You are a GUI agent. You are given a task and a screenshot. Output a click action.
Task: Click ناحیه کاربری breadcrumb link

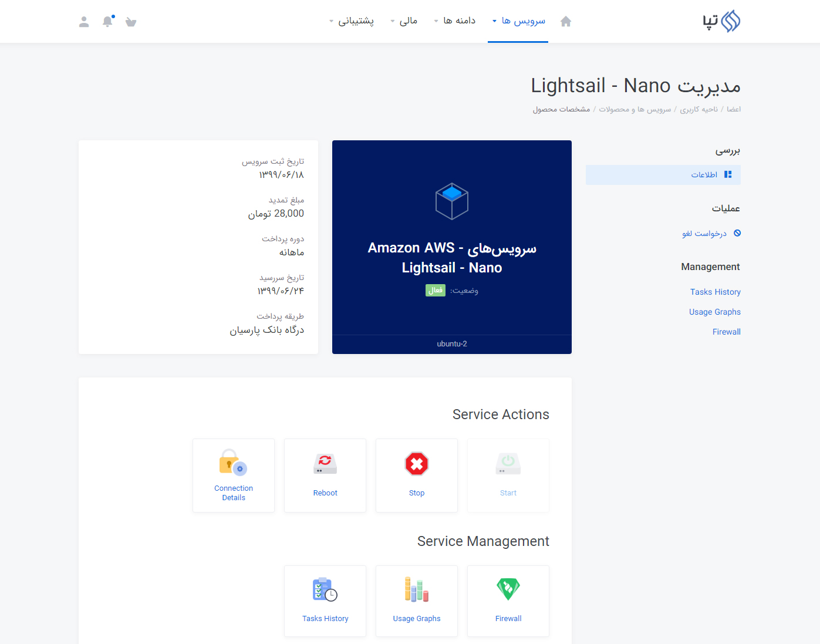[x=698, y=109]
